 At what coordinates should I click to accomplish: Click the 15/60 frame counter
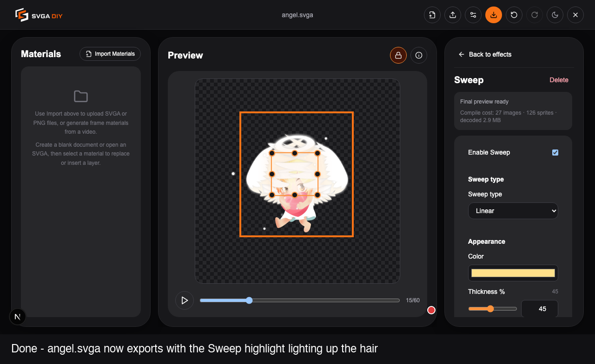[x=413, y=300]
